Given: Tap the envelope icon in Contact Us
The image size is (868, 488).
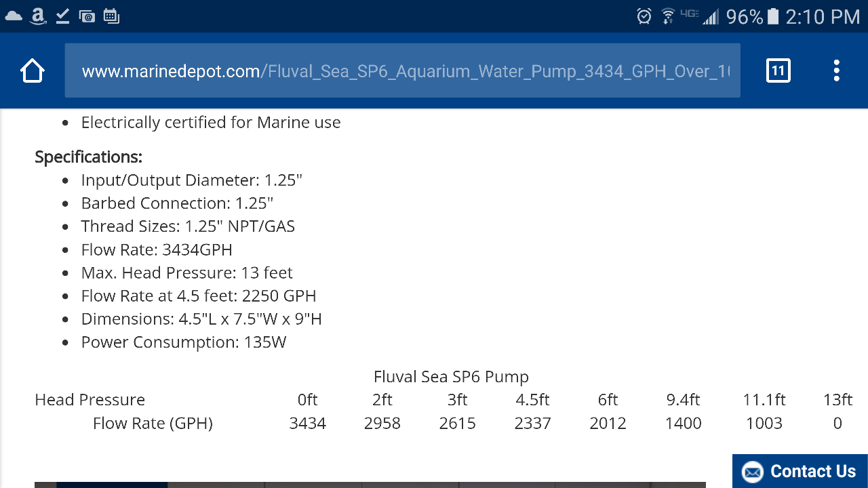Looking at the screenshot, I should [x=752, y=472].
